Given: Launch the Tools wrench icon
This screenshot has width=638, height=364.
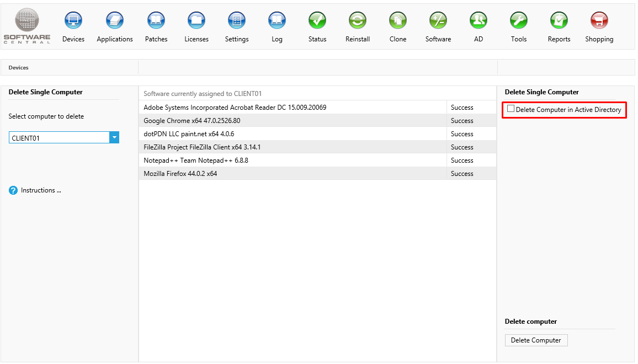Looking at the screenshot, I should 519,21.
